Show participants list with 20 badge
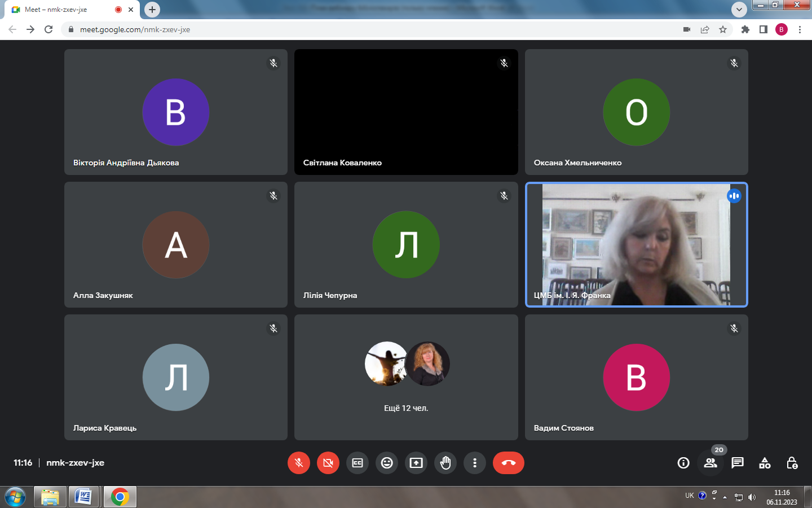The height and width of the screenshot is (508, 812). coord(710,463)
